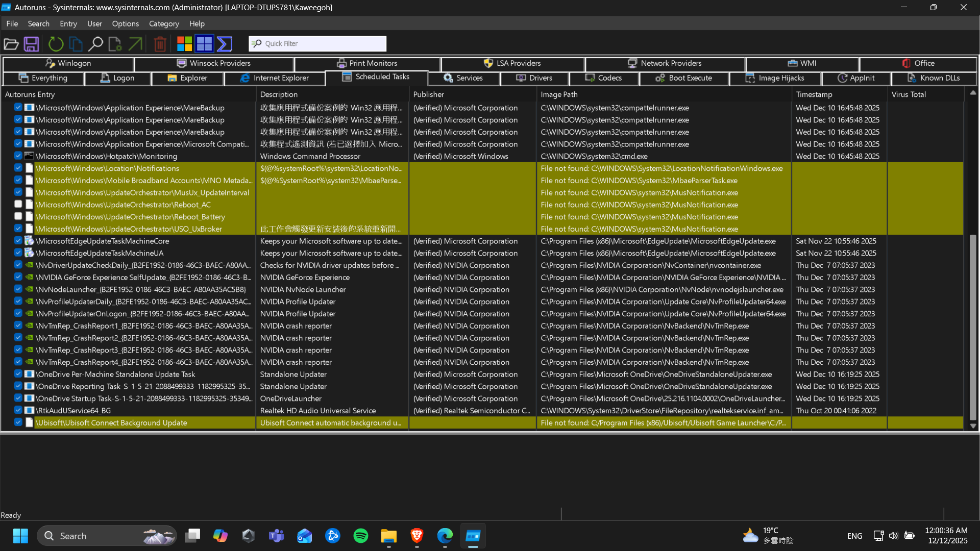Click the red Delete trash icon
Screen dimensions: 980x551
(160, 44)
